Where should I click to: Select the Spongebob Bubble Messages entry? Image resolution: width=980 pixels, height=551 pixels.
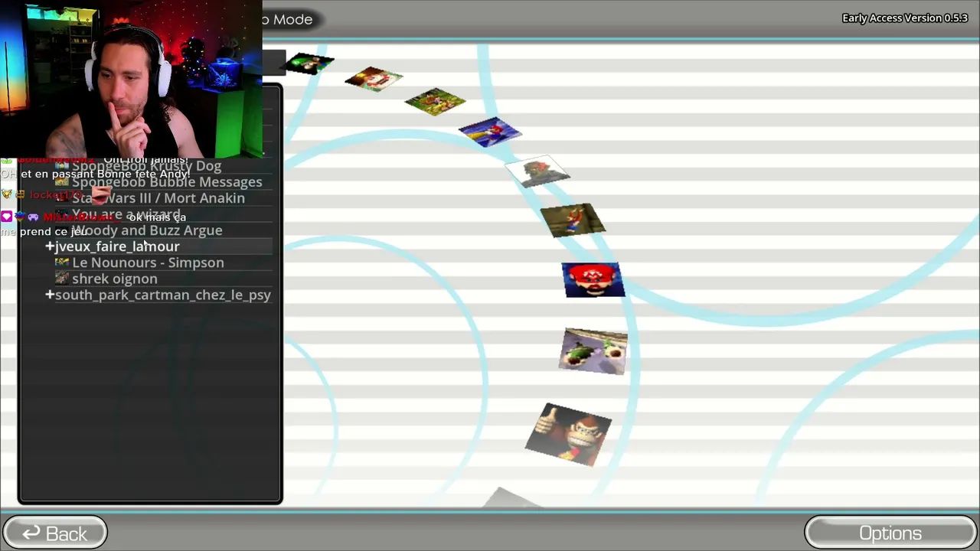167,182
